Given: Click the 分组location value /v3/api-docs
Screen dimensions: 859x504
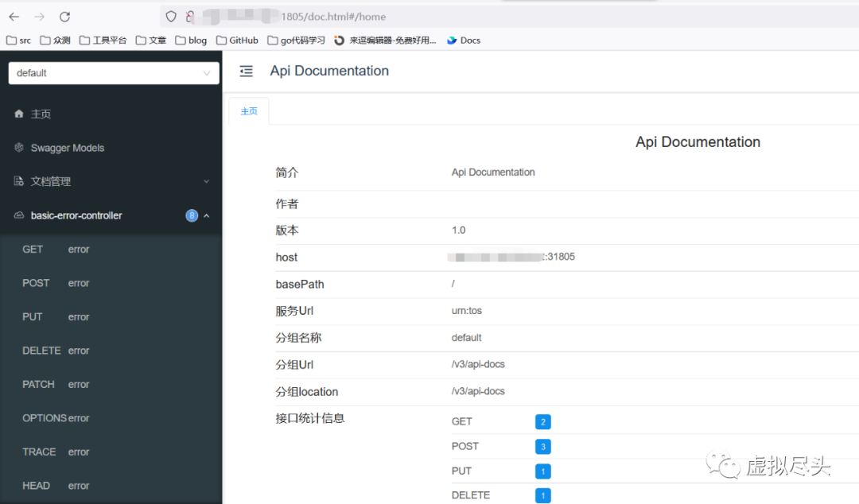Looking at the screenshot, I should (478, 391).
